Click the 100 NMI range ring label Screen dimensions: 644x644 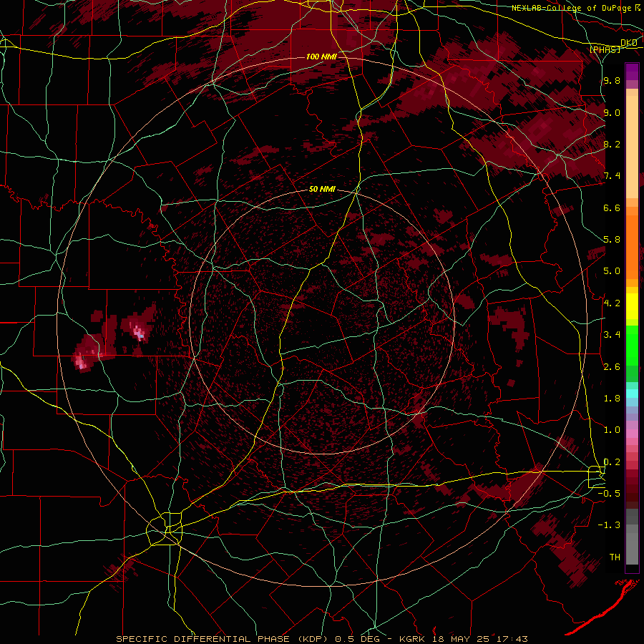321,57
